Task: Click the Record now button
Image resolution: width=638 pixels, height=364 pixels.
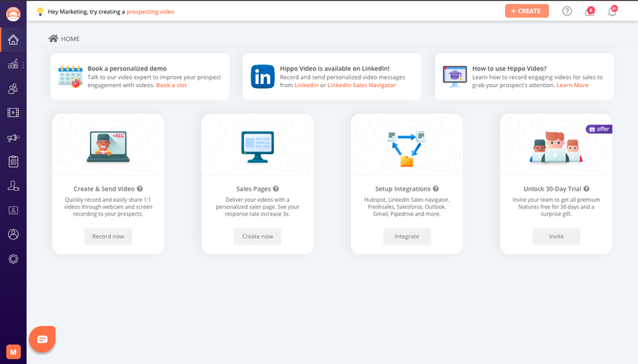Action: (x=108, y=236)
